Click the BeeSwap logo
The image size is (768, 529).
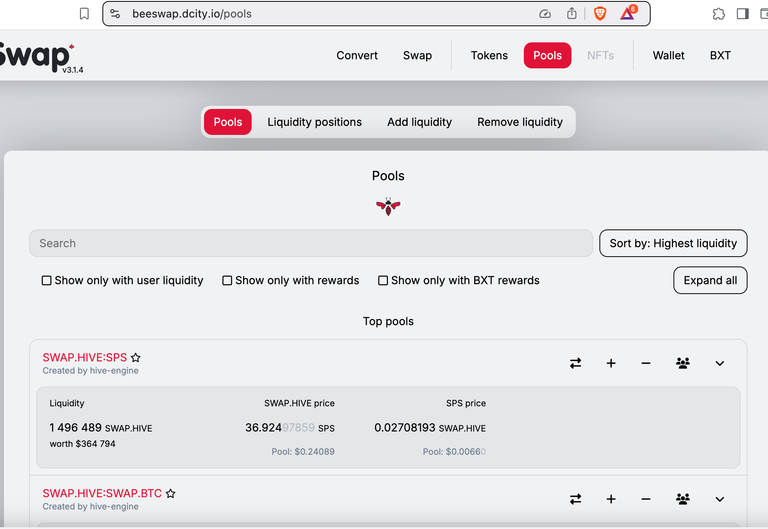click(x=35, y=56)
